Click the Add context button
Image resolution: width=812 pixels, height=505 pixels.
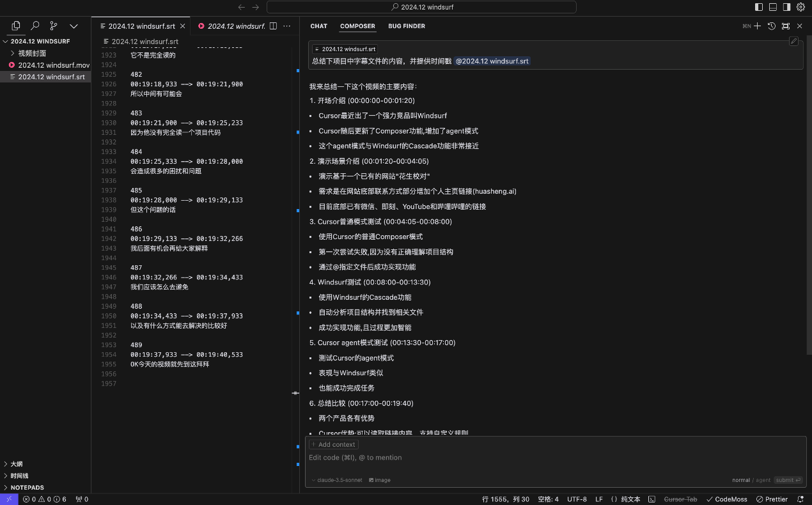coord(333,444)
